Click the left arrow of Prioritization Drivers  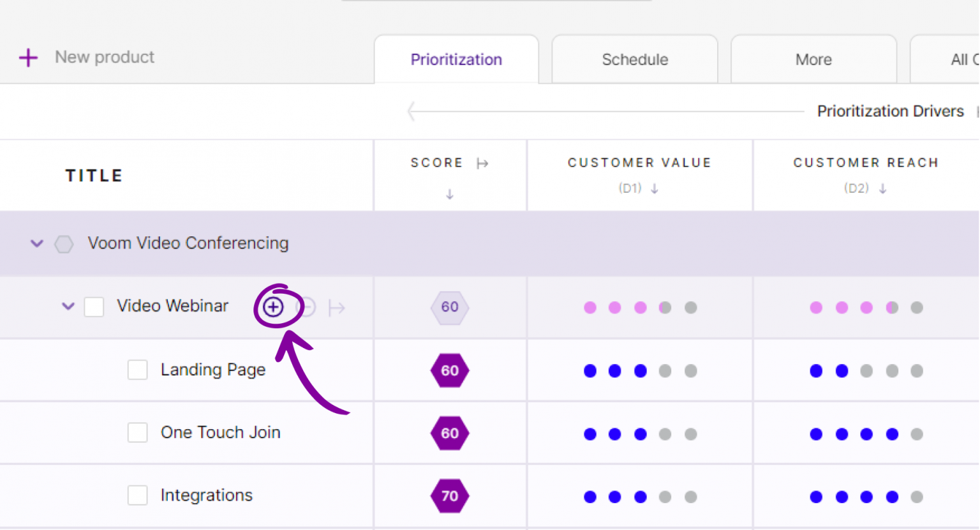tap(412, 111)
